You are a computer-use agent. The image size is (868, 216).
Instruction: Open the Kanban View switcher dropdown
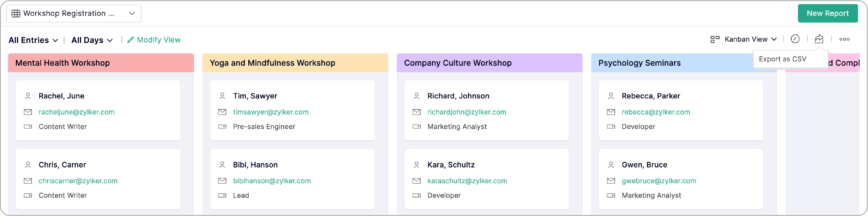coord(751,39)
